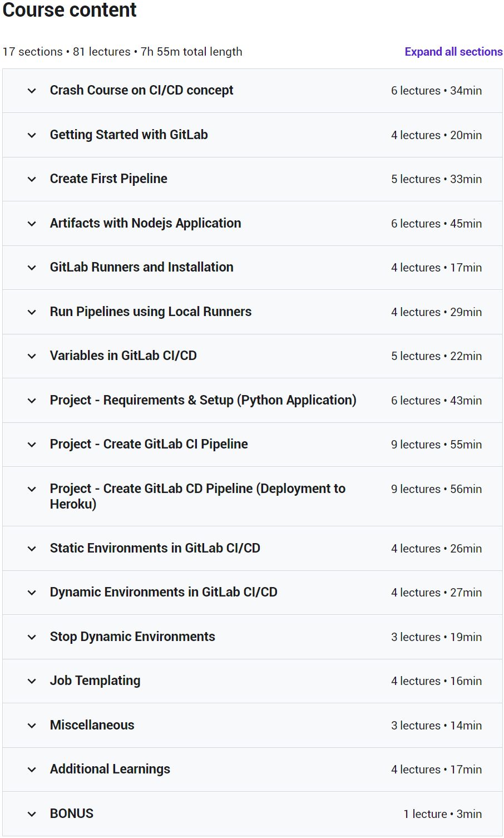504x838 pixels.
Task: Expand Crash Course on CI/CD concept chevron
Action: click(x=32, y=91)
